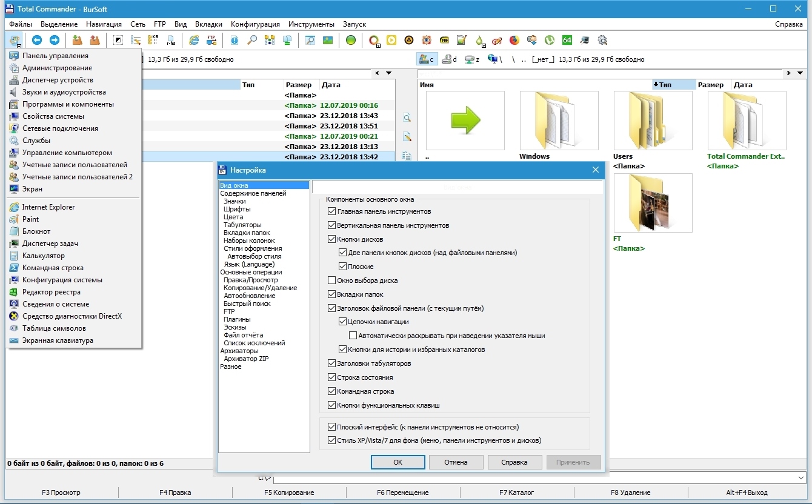Enable Окно выбора диска checkbox
812x504 pixels.
[331, 280]
